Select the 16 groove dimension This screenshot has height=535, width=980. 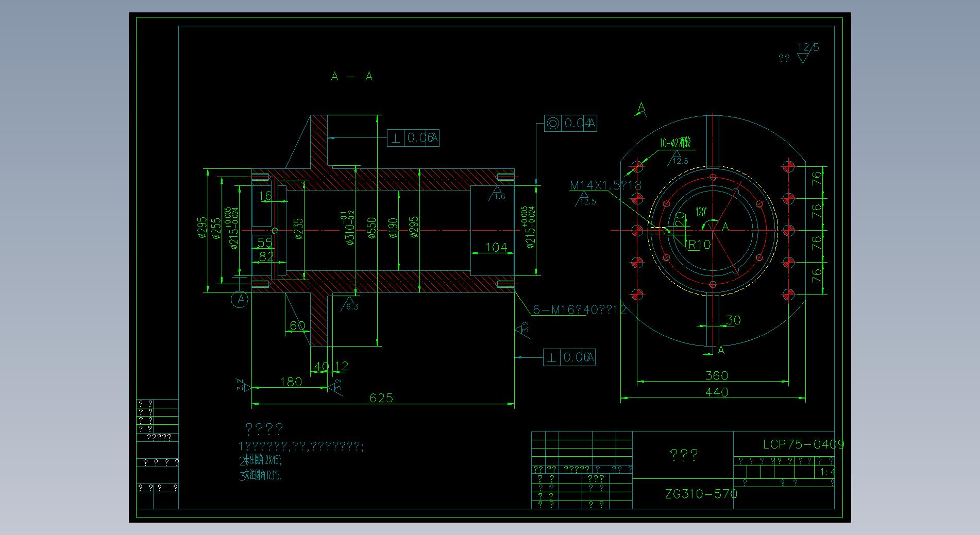point(265,196)
